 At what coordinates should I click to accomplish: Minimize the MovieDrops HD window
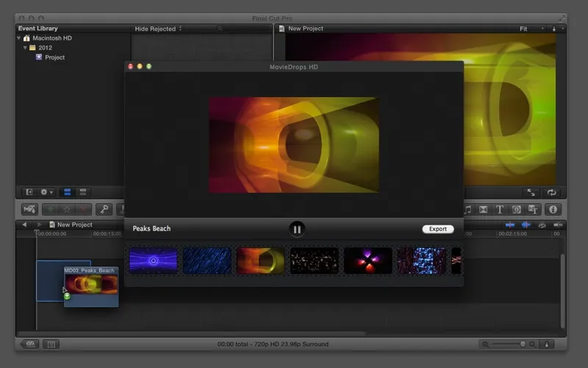(140, 66)
